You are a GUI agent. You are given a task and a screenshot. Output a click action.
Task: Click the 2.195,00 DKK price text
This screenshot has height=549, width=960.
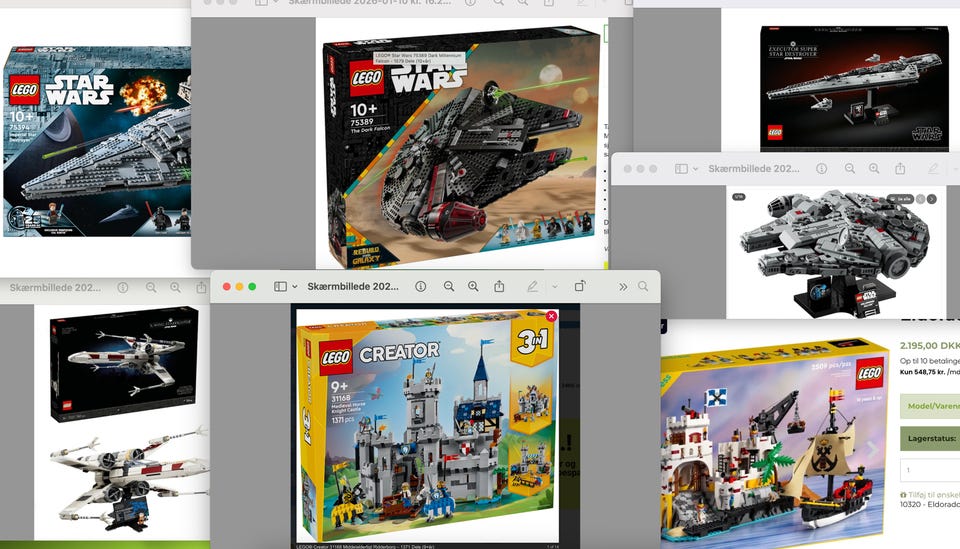pos(929,345)
